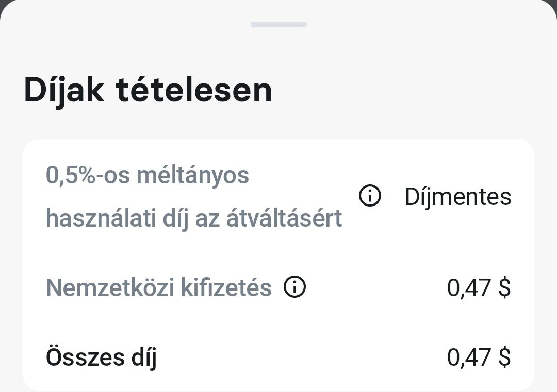This screenshot has height=392, width=557.
Task: Click the word Díjak in the title
Action: pyautogui.click(x=64, y=91)
